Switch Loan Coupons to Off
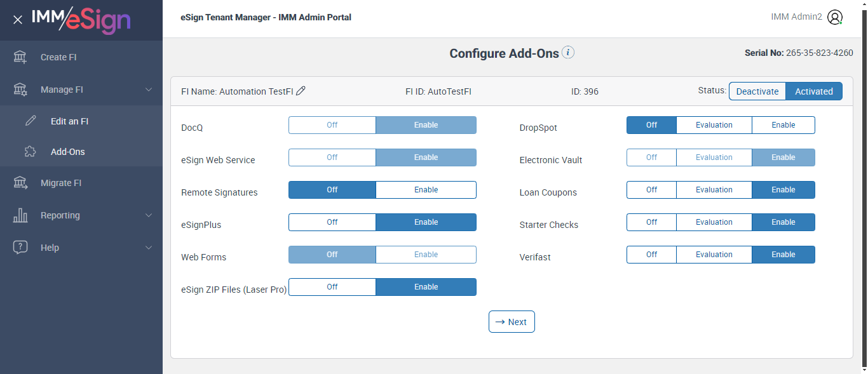Image resolution: width=868 pixels, height=374 pixels. tap(651, 190)
